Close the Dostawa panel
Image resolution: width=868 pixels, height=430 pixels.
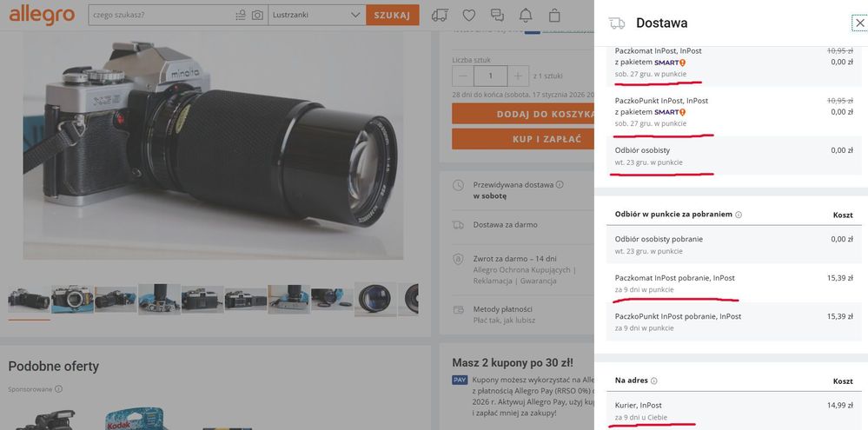tap(859, 23)
